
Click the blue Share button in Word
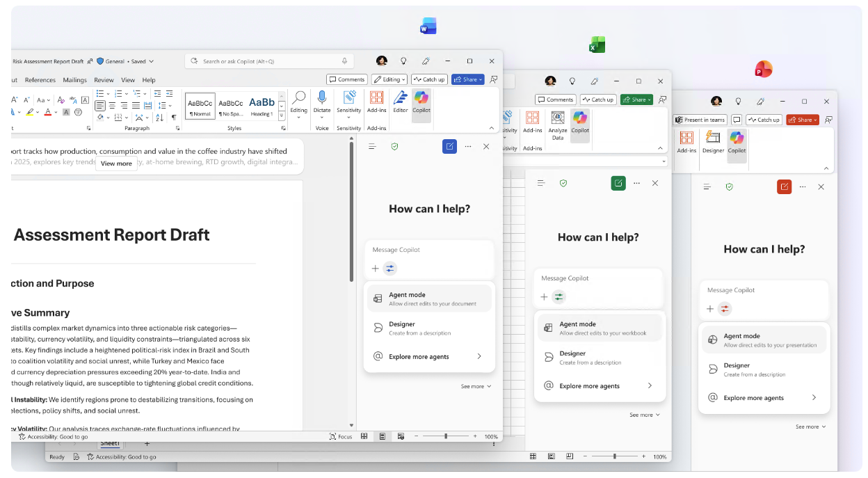click(467, 79)
